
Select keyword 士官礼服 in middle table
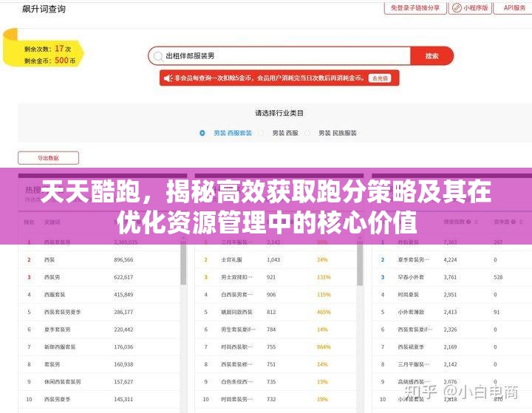tap(232, 259)
